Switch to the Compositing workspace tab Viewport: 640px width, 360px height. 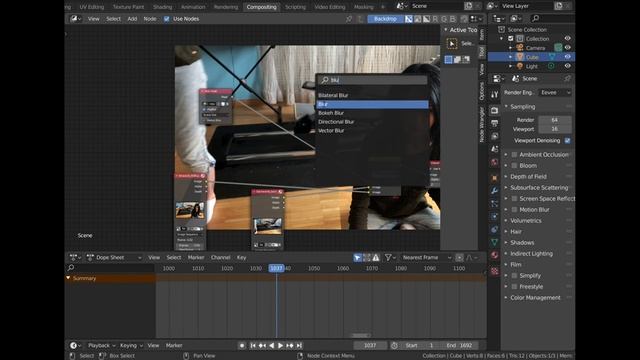[x=261, y=7]
